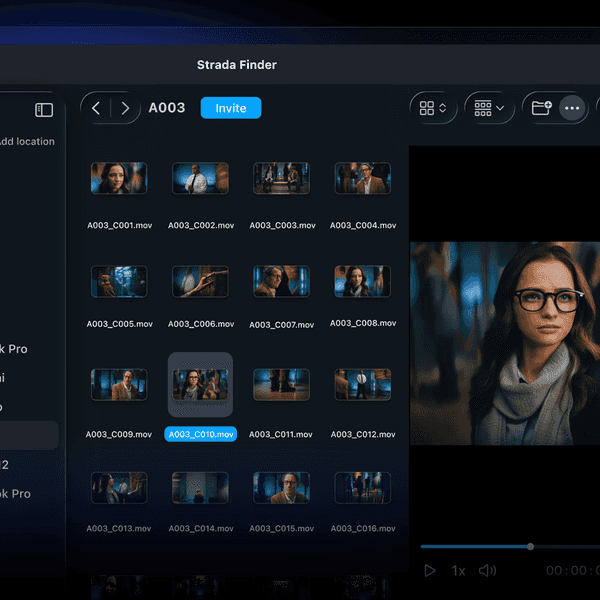
Task: Select the A003_C011.mov thumbnail
Action: pyautogui.click(x=282, y=385)
